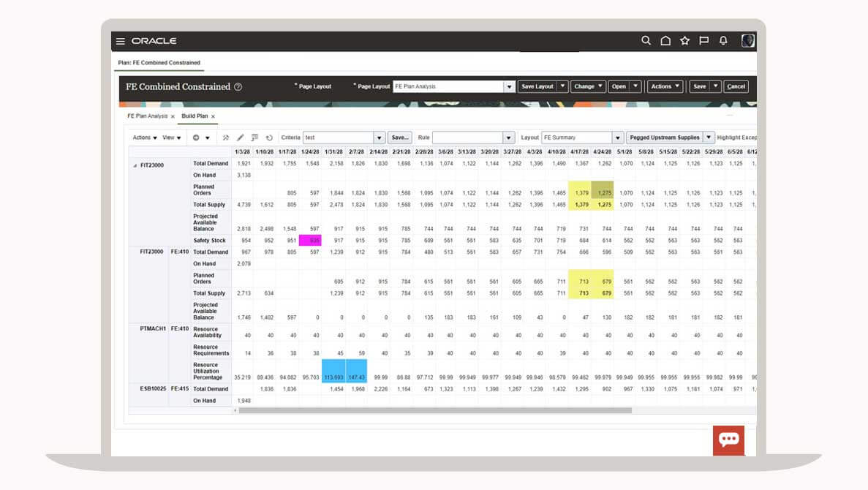Open Page Layout dropdown showing FE Plan Analysis

pos(509,86)
